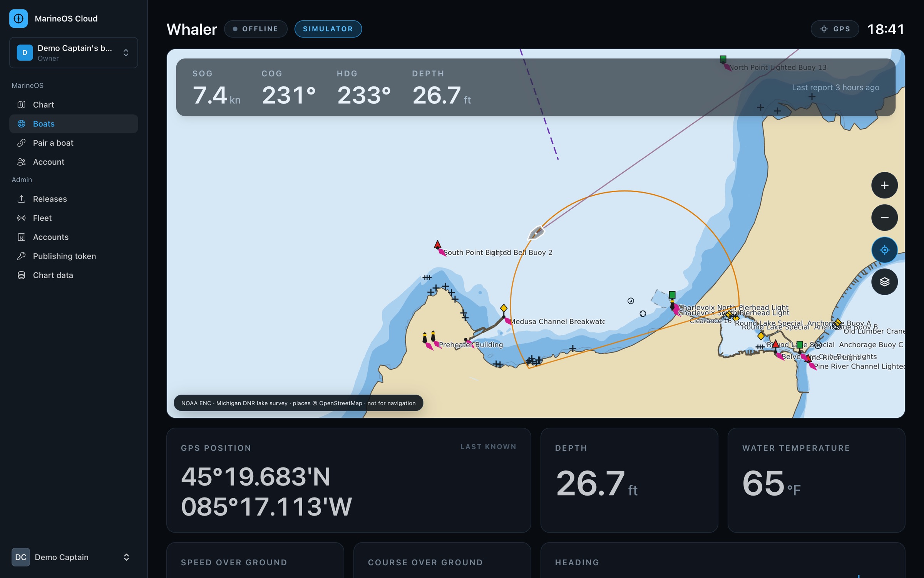Click the Chart data database icon
This screenshot has height=578, width=924.
coord(22,275)
